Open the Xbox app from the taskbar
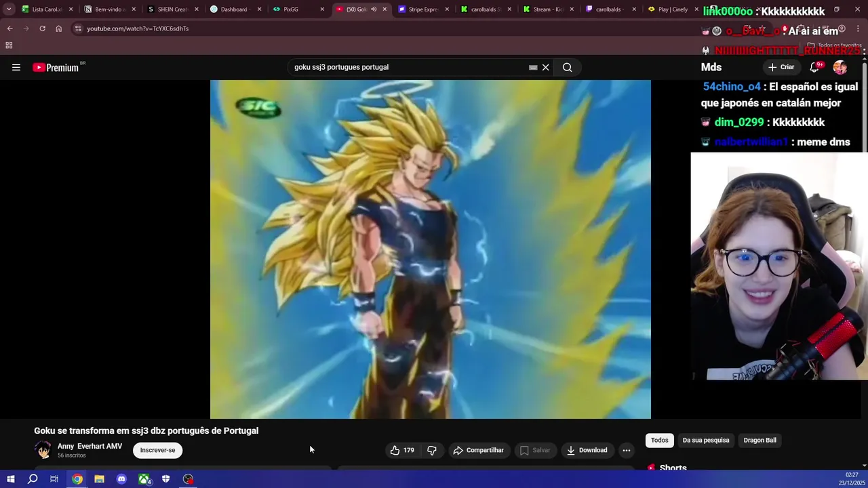This screenshot has height=488, width=868. tap(144, 479)
